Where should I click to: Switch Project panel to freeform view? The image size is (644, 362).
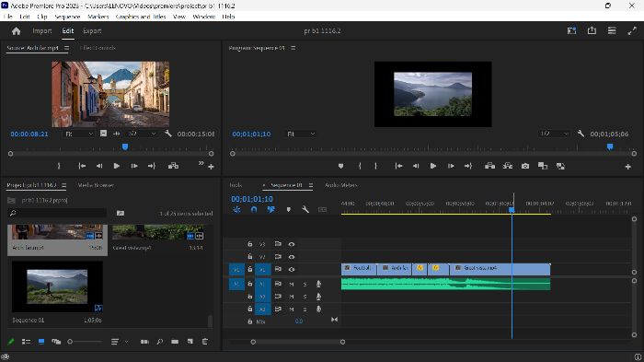56,342
